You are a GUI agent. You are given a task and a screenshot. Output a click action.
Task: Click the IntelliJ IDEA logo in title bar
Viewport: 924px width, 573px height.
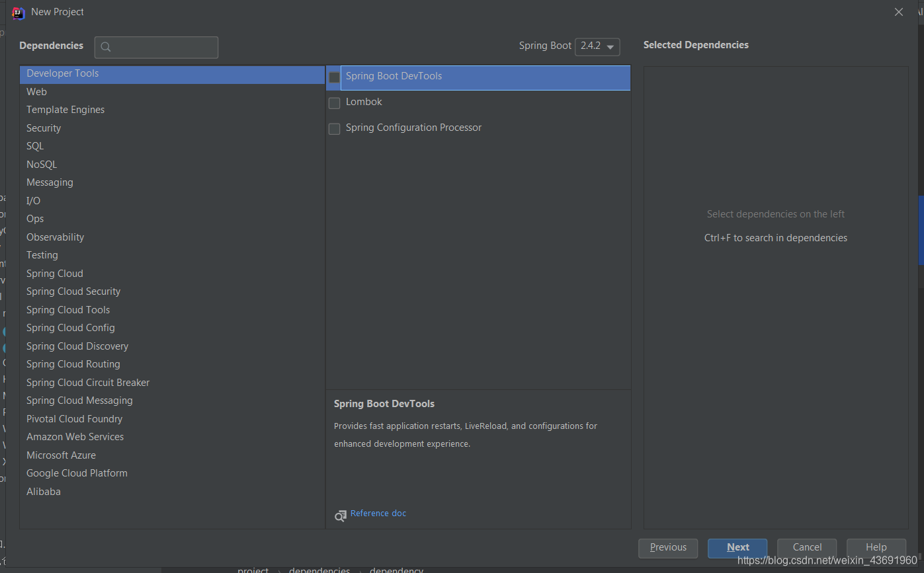(19, 13)
